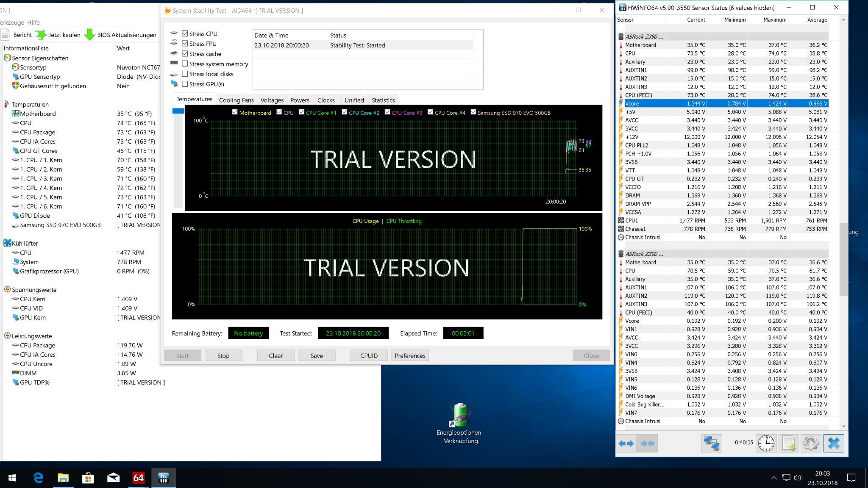868x488 pixels.
Task: Reset the HWiNFO clock timer icon
Action: coord(766,443)
